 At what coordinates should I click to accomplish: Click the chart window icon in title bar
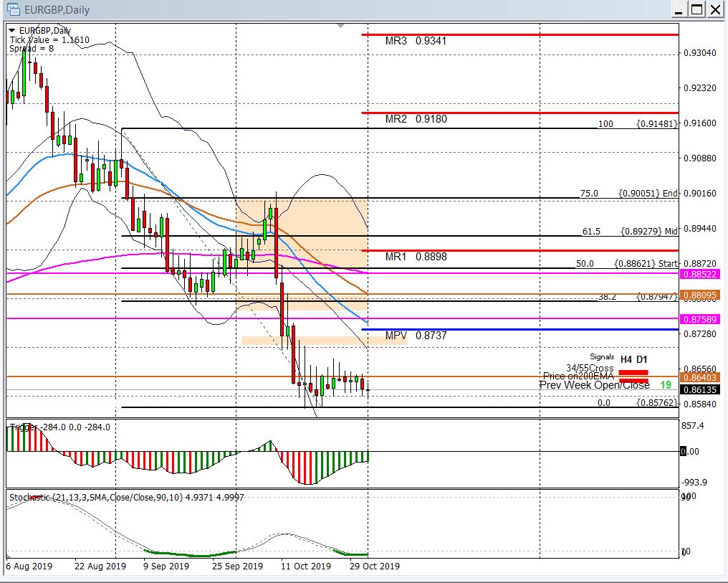pyautogui.click(x=13, y=9)
